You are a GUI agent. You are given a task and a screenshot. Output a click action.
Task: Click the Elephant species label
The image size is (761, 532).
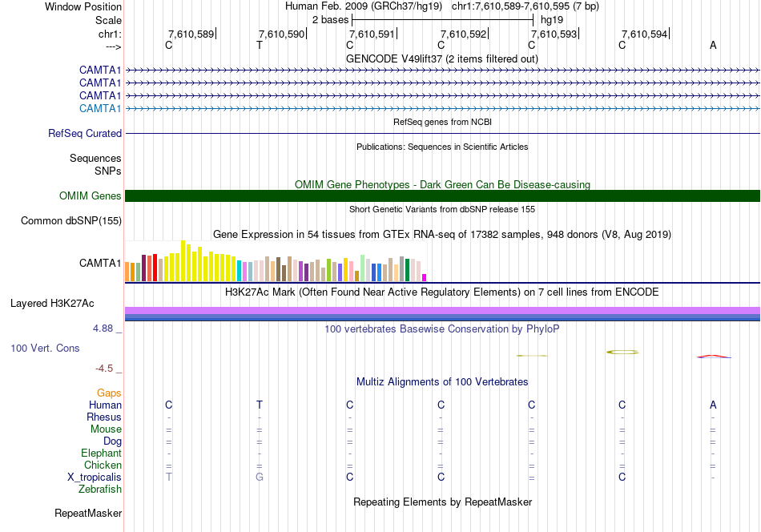pos(101,453)
